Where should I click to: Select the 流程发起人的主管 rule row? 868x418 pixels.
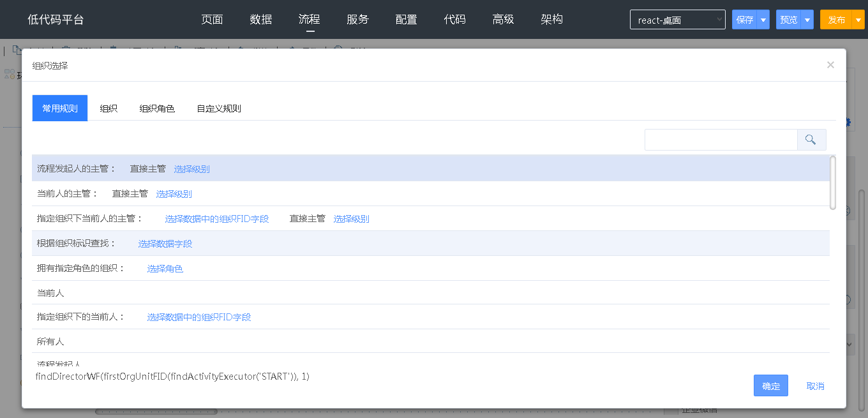[431, 168]
